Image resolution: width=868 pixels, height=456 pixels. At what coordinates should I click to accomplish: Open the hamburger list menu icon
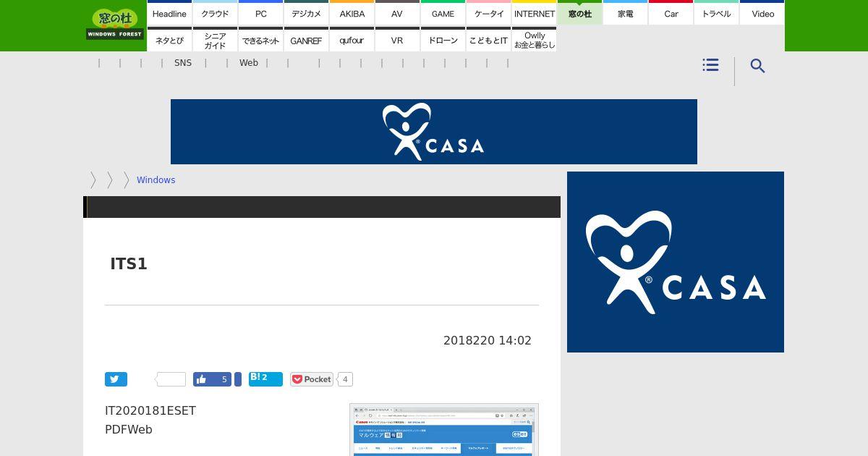tap(710, 65)
